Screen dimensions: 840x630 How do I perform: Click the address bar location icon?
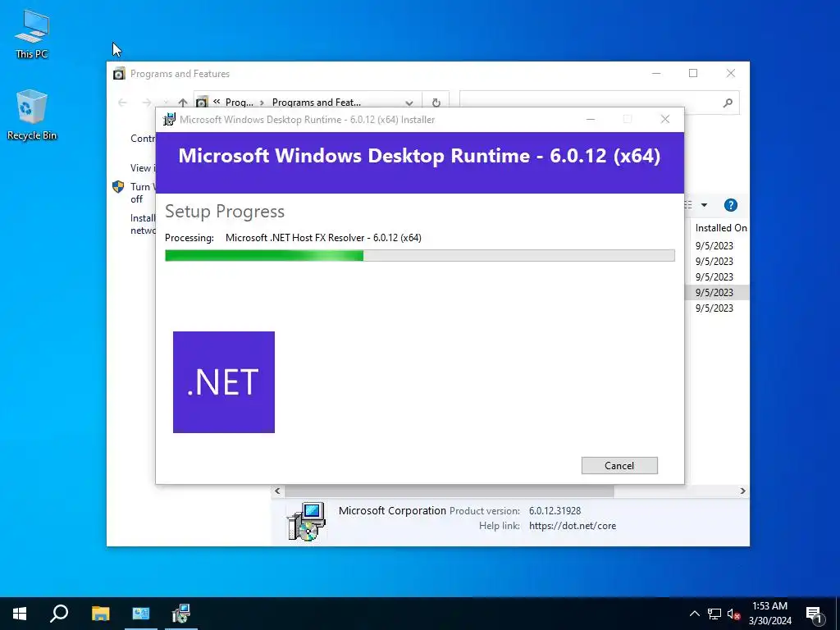202,102
